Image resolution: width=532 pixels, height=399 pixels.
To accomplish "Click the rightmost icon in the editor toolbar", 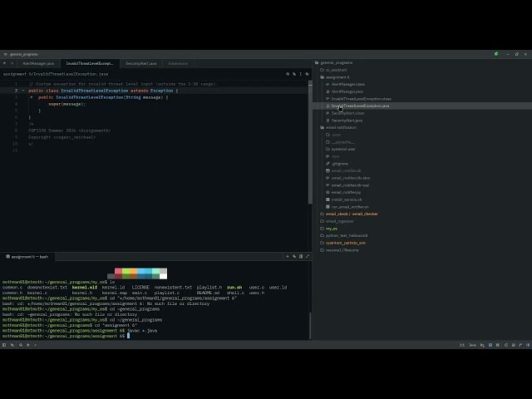I will point(307,74).
